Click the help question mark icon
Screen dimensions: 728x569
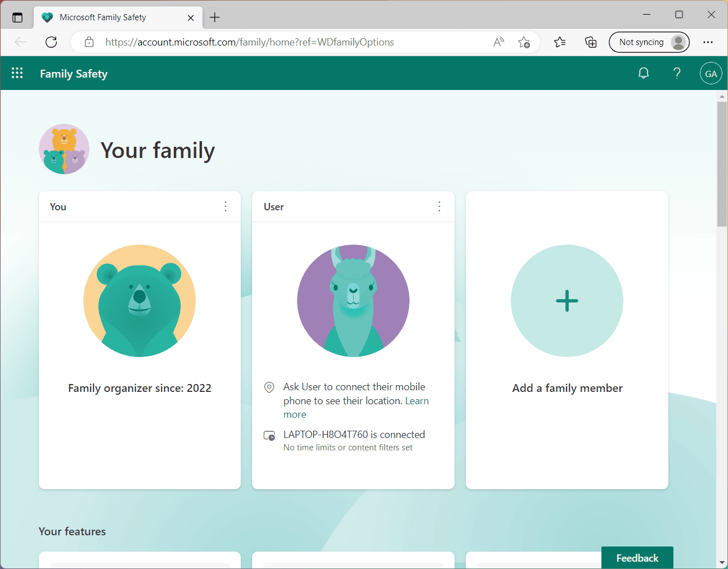click(677, 73)
